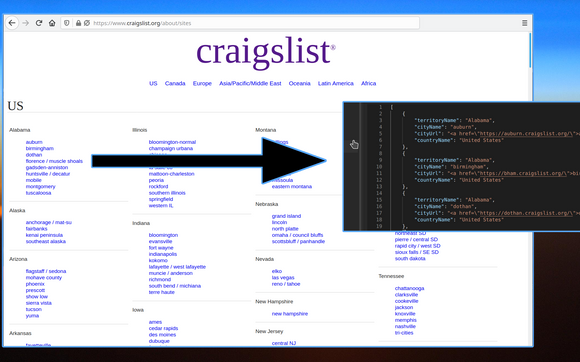This screenshot has height=362, width=580.
Task: Select the Canada region tab
Action: [175, 84]
